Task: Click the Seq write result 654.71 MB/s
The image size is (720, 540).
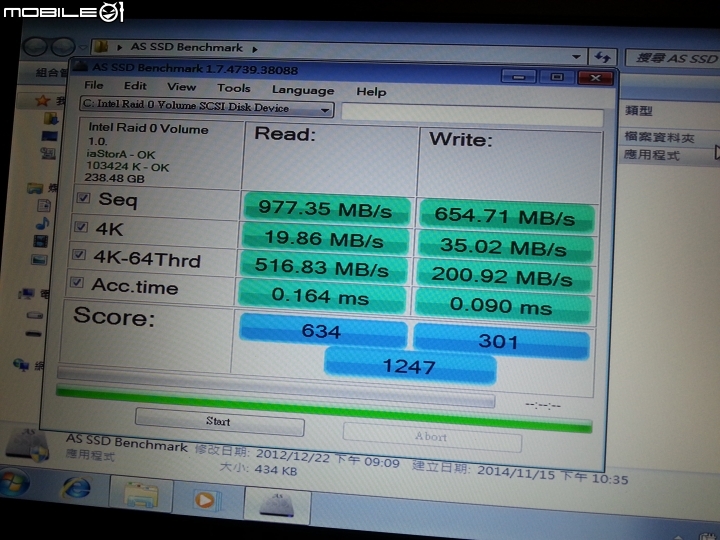Action: pos(506,215)
